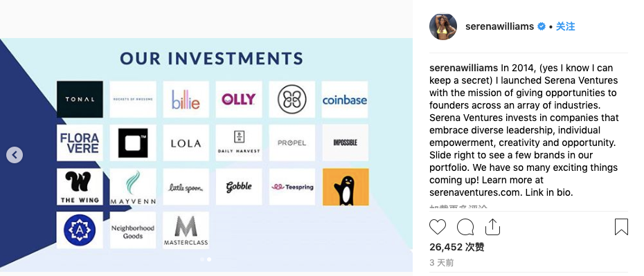Click the MasterClass logo tile
The height and width of the screenshot is (276, 644).
click(186, 230)
